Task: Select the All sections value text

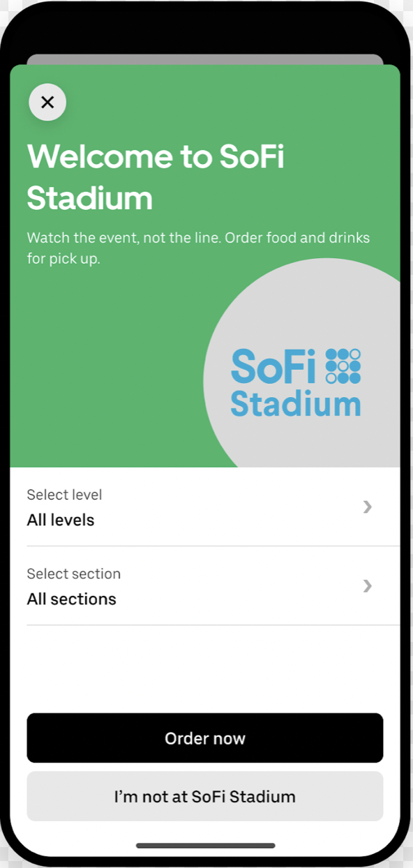Action: pyautogui.click(x=71, y=599)
